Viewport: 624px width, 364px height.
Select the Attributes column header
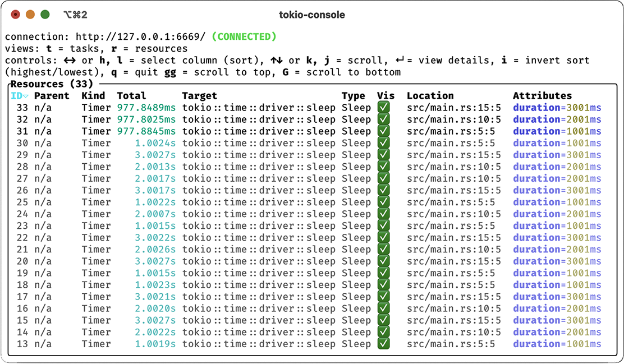pos(542,96)
